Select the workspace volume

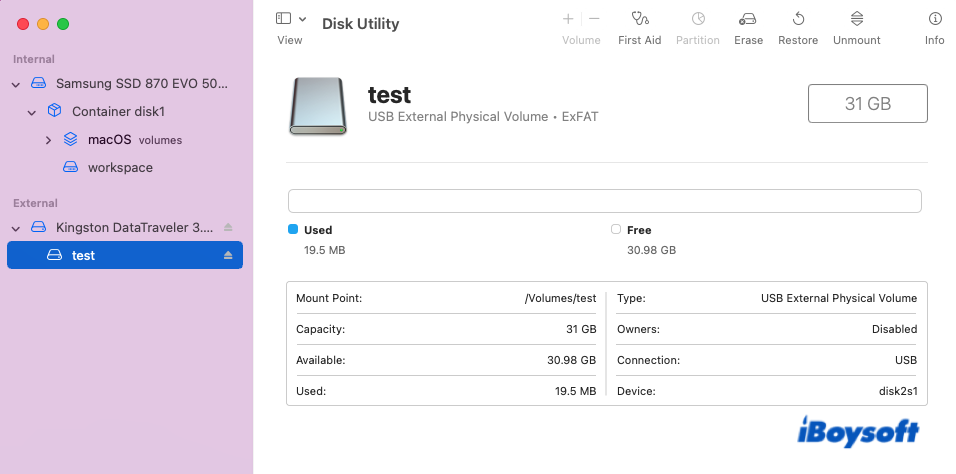[120, 168]
